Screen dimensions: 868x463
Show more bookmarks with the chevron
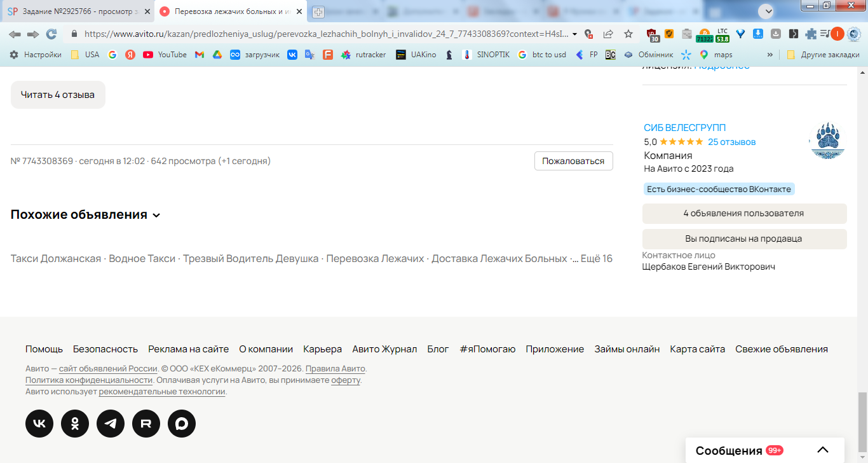(x=770, y=55)
